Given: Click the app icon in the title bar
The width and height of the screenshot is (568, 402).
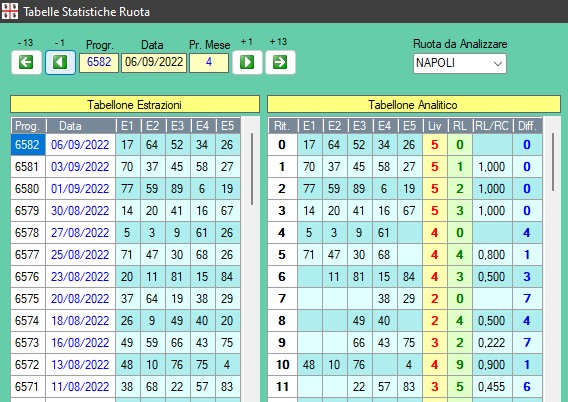Looking at the screenshot, I should 10,11.
